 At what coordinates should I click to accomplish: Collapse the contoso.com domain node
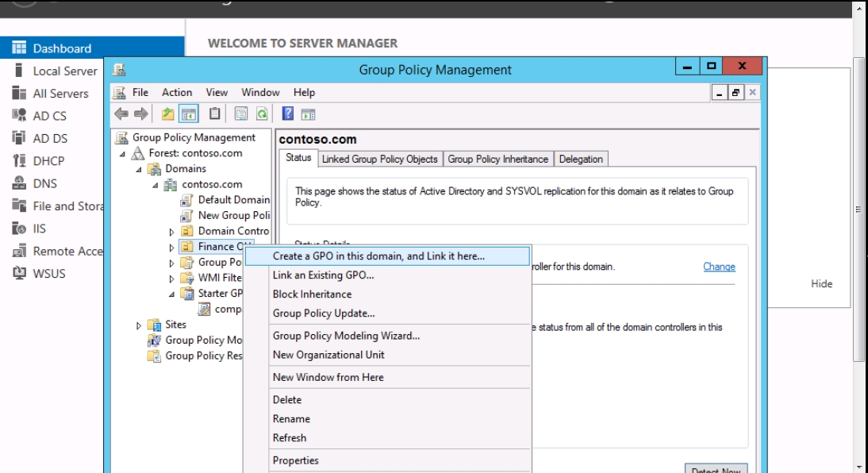tap(156, 185)
